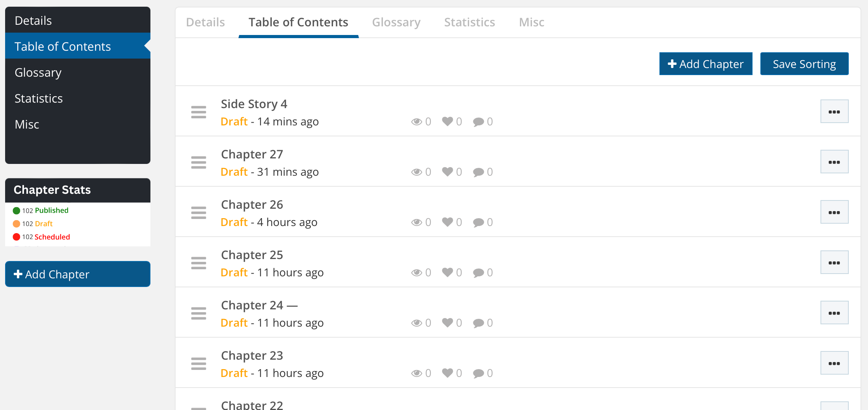Select the heart icon beside Chapter 27
This screenshot has width=868, height=410.
pos(447,171)
